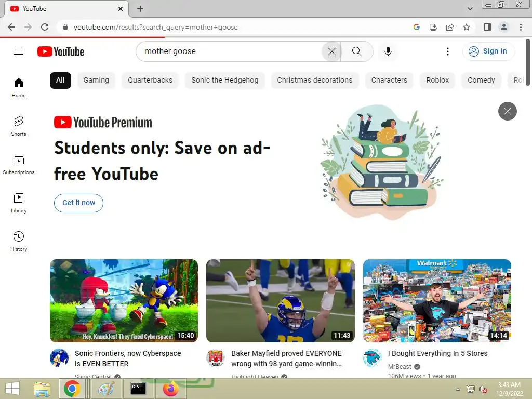Open Command Prompt from taskbar

[138, 389]
